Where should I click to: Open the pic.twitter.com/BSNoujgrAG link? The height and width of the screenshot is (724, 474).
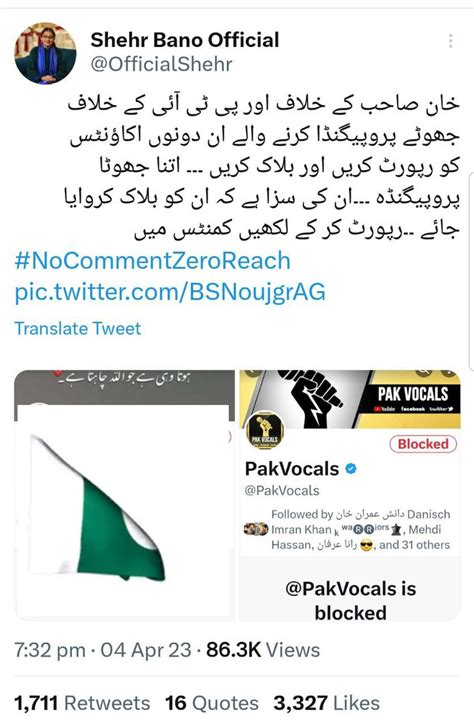pos(170,292)
